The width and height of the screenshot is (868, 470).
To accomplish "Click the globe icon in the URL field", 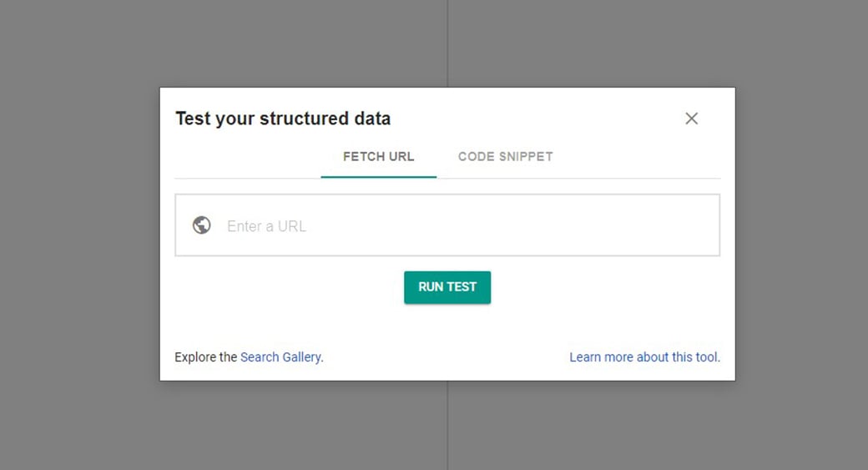I will pos(201,225).
